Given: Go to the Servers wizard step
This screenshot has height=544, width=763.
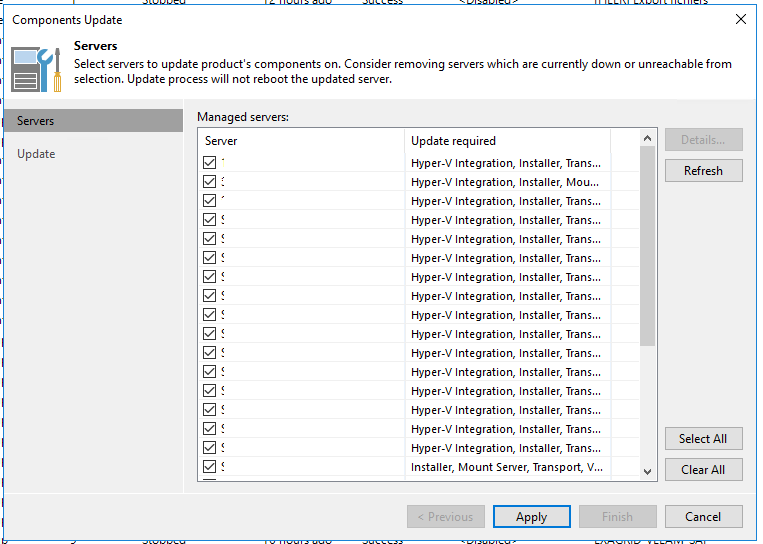Looking at the screenshot, I should (x=93, y=121).
